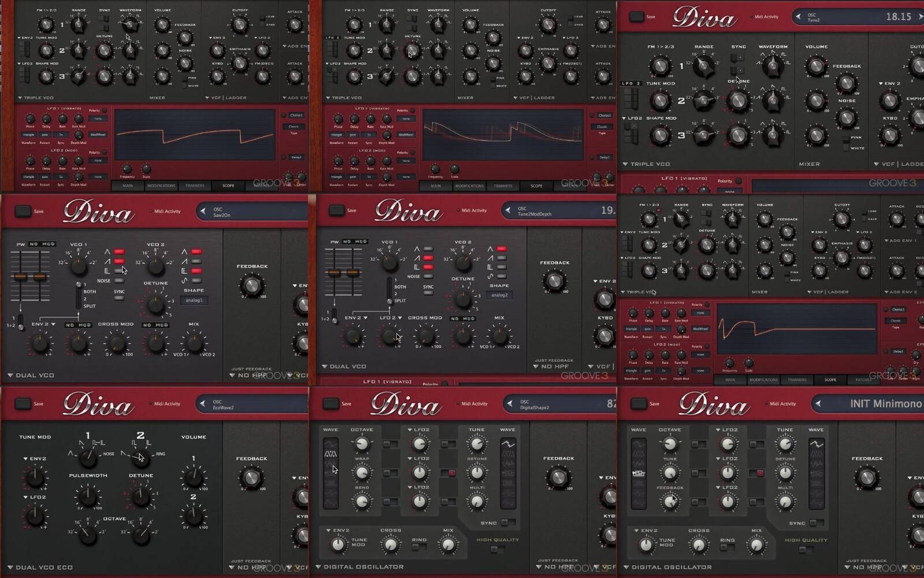Click BEND knob in DigitalShape2 panel
The height and width of the screenshot is (578, 924).
point(362,502)
